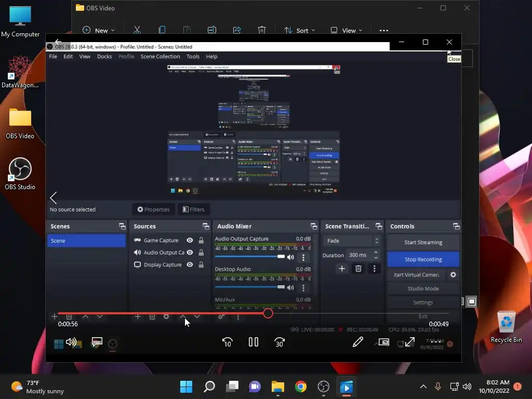
Task: Pop out the Audio Mixer dock
Action: [314, 227]
